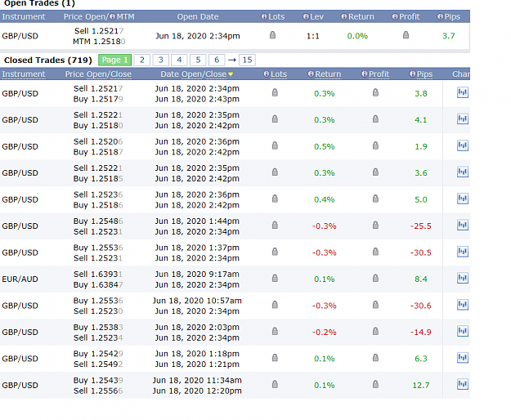Toggle the yellow sort direction arrow
Image resolution: width=511 pixels, height=420 pixels.
(231, 74)
